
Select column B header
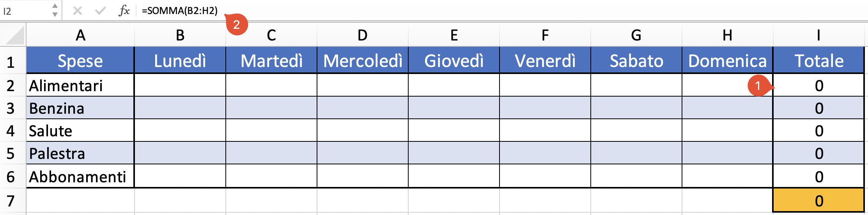coord(180,35)
